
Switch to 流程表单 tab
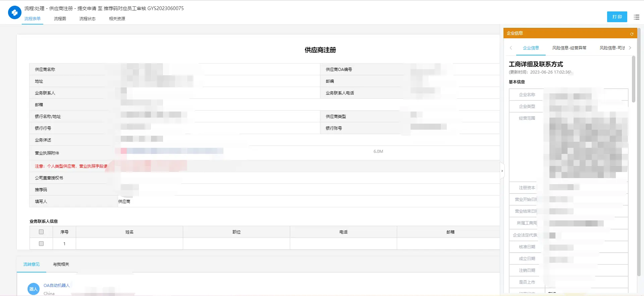[x=33, y=19]
